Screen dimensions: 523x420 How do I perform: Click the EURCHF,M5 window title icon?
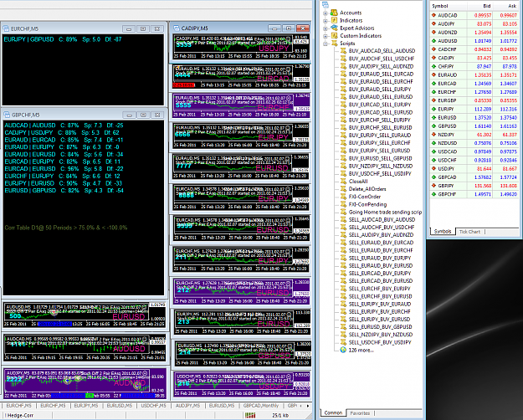pos(6,28)
